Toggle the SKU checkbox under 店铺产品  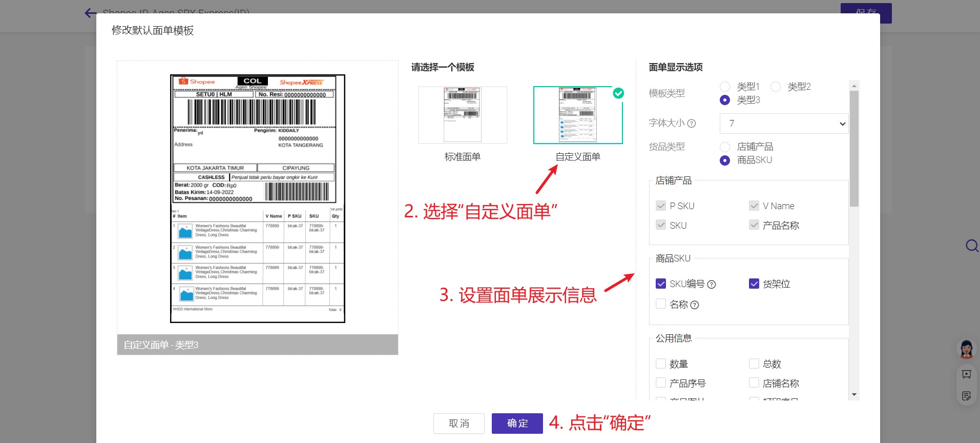click(661, 225)
